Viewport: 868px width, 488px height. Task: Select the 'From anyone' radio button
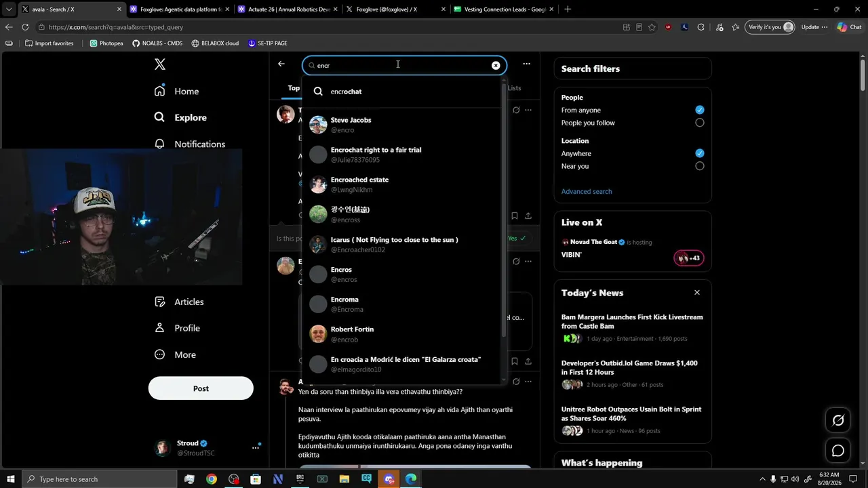(700, 110)
